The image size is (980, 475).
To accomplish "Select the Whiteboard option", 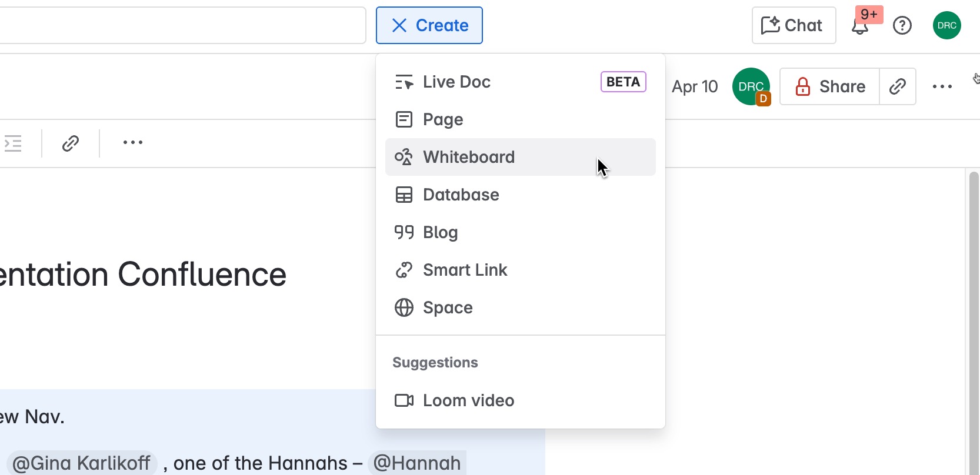I will [468, 158].
